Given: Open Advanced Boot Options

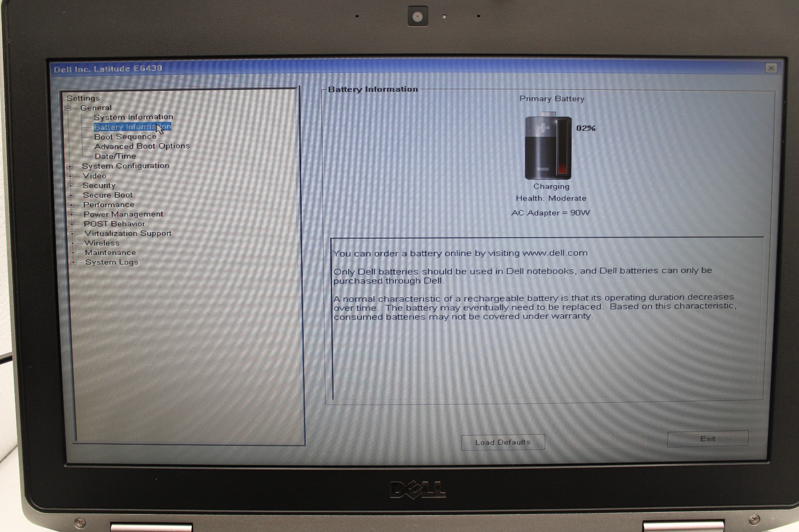Looking at the screenshot, I should 142,146.
